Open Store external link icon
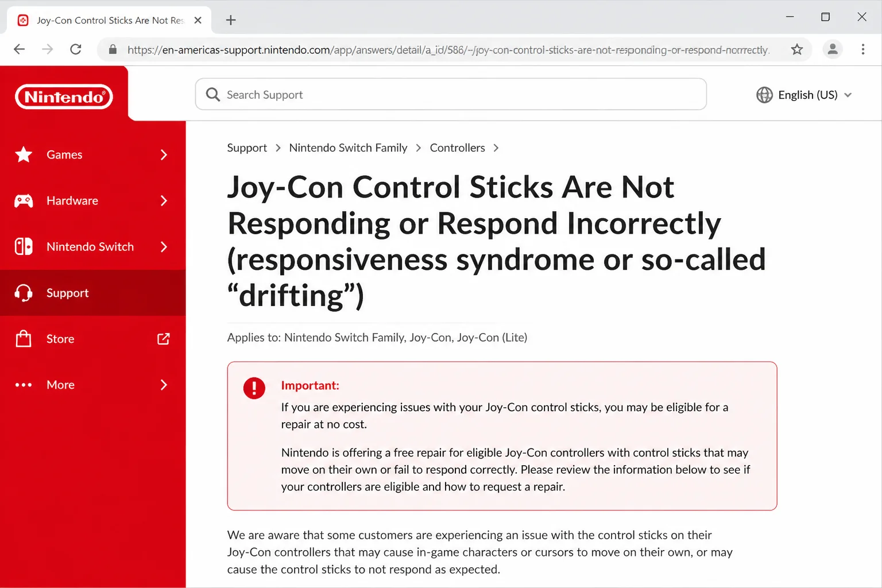The height and width of the screenshot is (588, 882). coord(164,339)
